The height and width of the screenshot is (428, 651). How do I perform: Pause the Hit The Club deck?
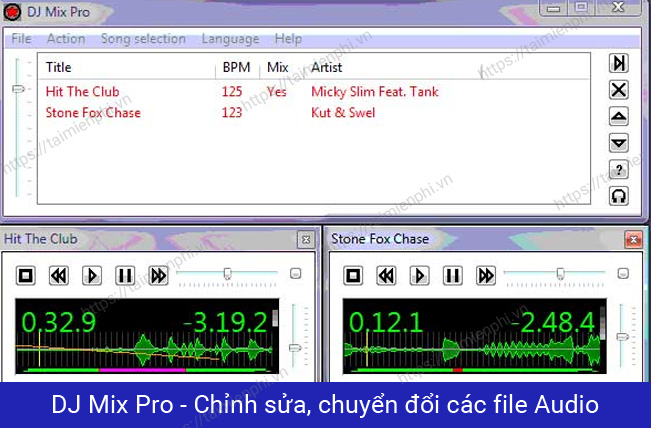pos(125,276)
